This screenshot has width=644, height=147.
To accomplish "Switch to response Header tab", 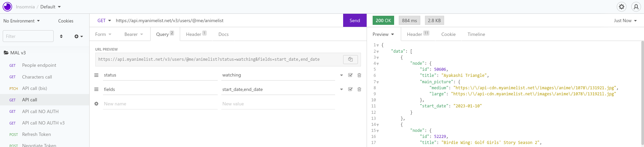I will [x=418, y=34].
